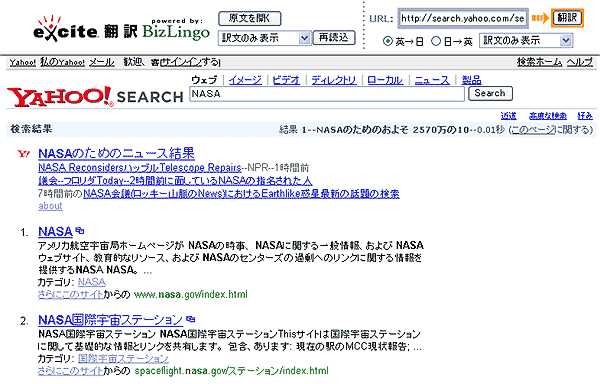The width and height of the screenshot is (600, 384).
Task: Click the Yahoo! Search logo
Action: click(95, 96)
